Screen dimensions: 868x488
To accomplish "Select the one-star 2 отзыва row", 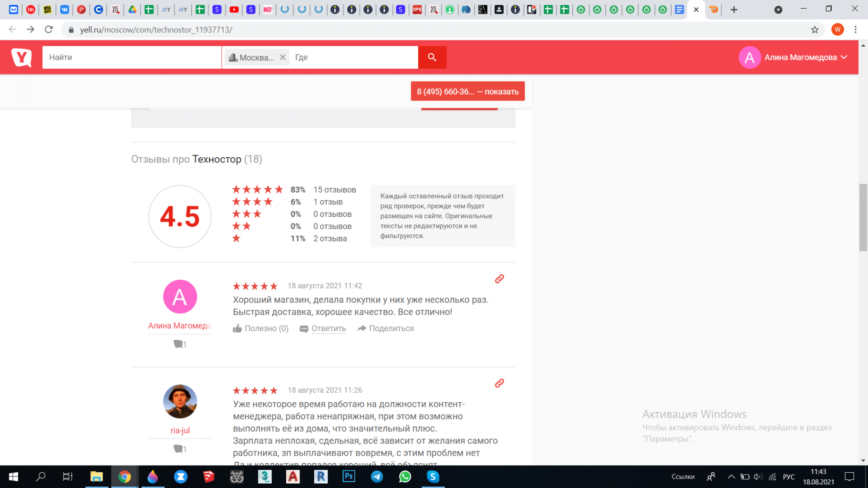I will coord(289,238).
